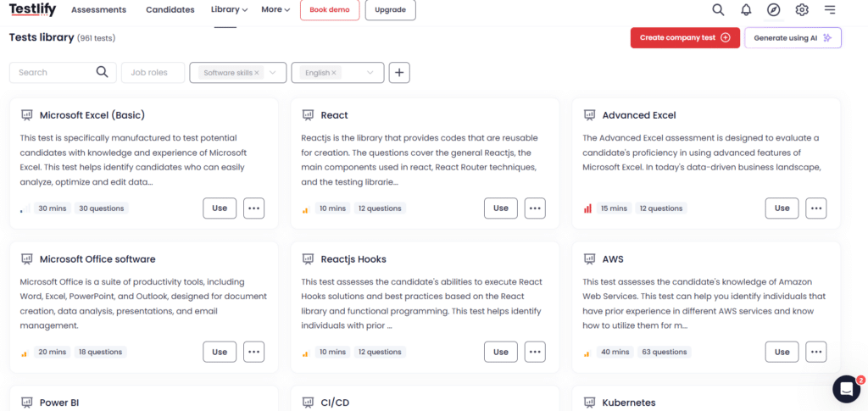Screen dimensions: 868x411
Task: Use the Microsoft Office software test
Action: (x=220, y=352)
